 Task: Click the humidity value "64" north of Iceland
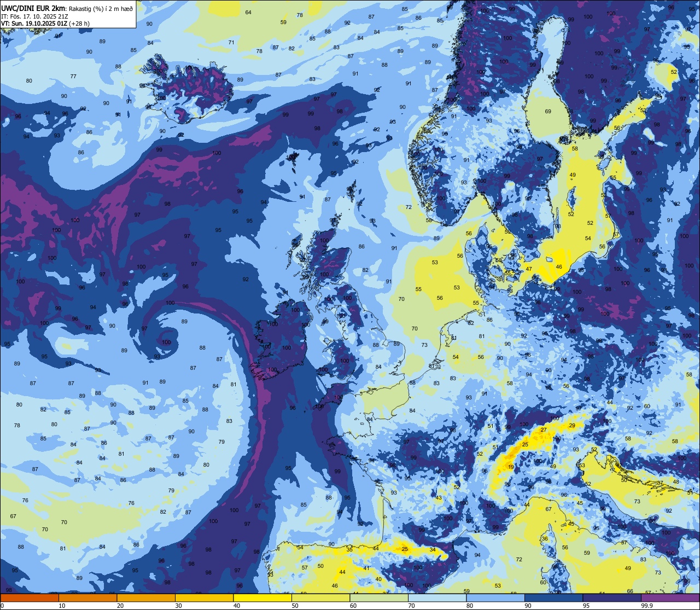pyautogui.click(x=248, y=12)
